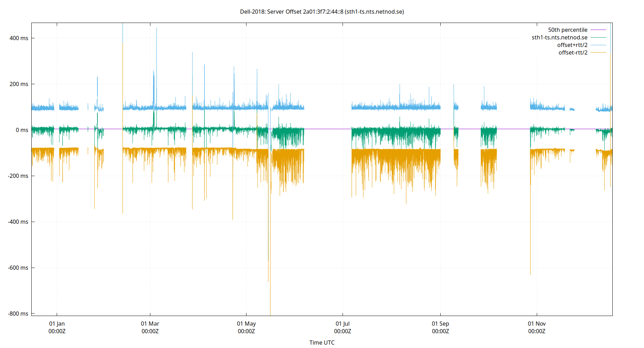Click the green sth1-ts.nts.netnod.se data series
Viewport: 644px width, 348px height.
(383, 132)
